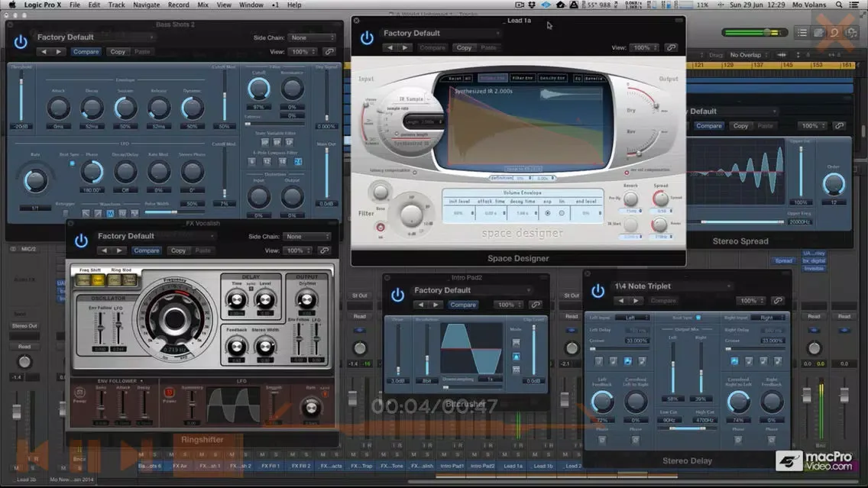This screenshot has height=488, width=868.
Task: Click link icon in Ringshifter header
Action: (325, 250)
